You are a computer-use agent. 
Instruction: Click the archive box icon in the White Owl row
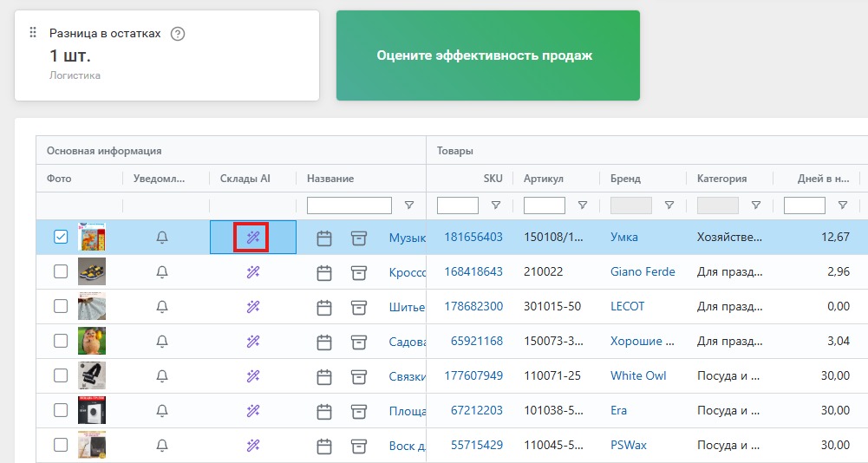pyautogui.click(x=359, y=377)
